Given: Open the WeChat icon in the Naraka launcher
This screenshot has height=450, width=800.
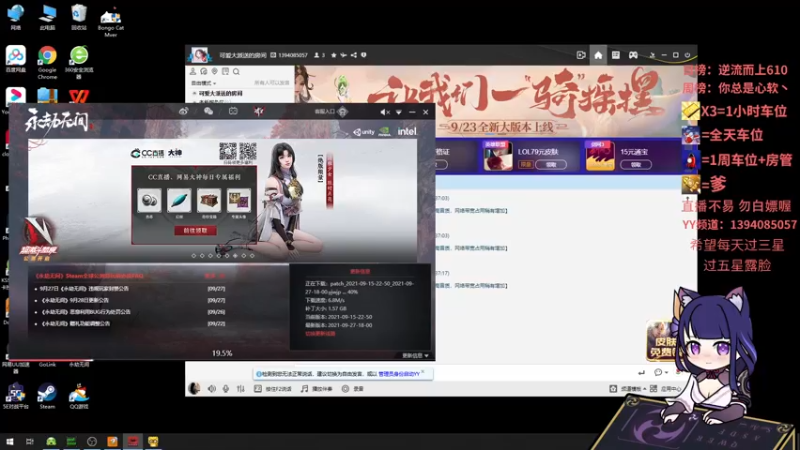Looking at the screenshot, I should (208, 111).
